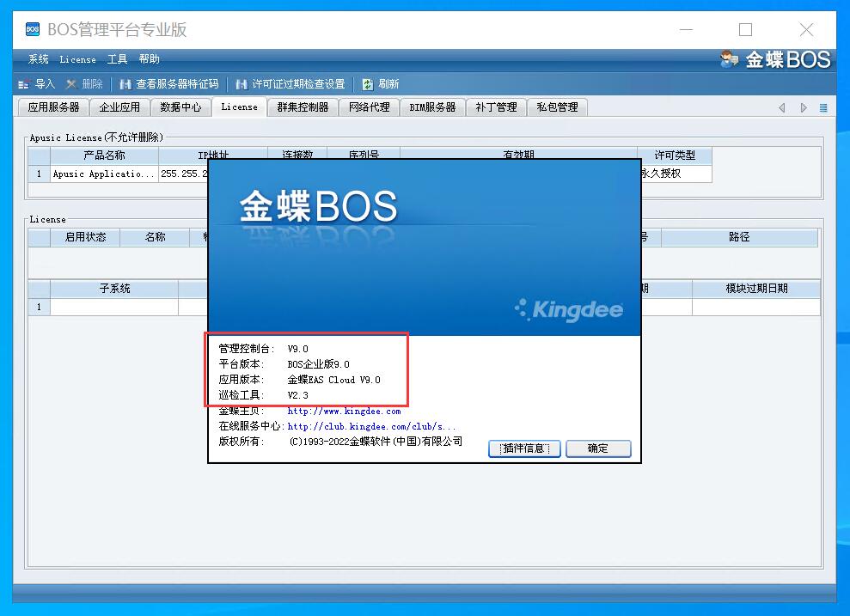This screenshot has height=616, width=850.
Task: Switch to the 网络代理 tab
Action: pos(370,107)
